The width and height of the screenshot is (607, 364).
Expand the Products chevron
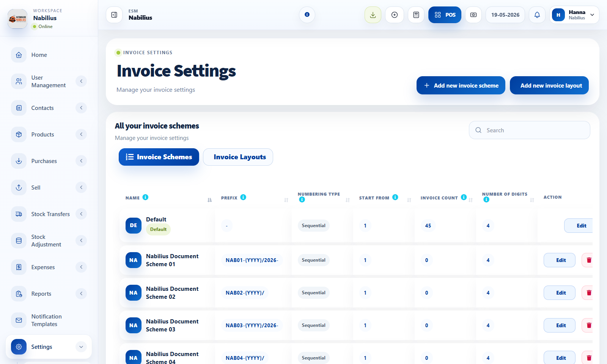(x=81, y=134)
